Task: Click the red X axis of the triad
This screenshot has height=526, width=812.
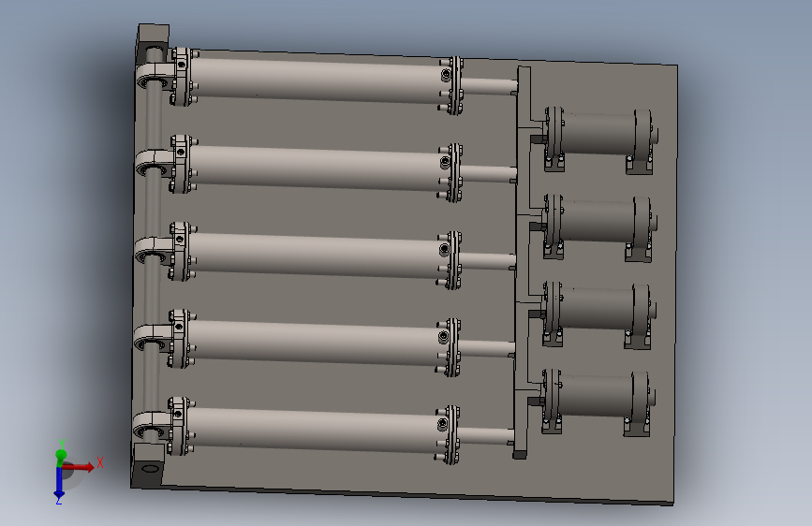Action: coord(79,467)
